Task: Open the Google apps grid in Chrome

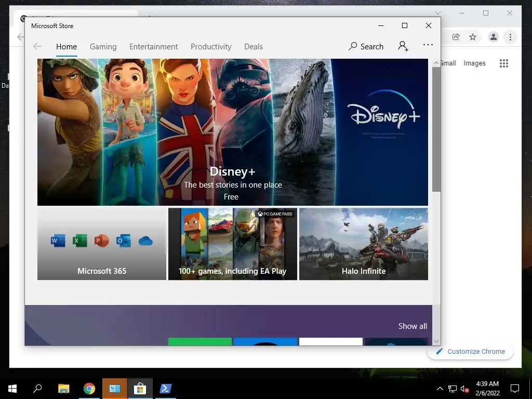Action: [x=504, y=63]
